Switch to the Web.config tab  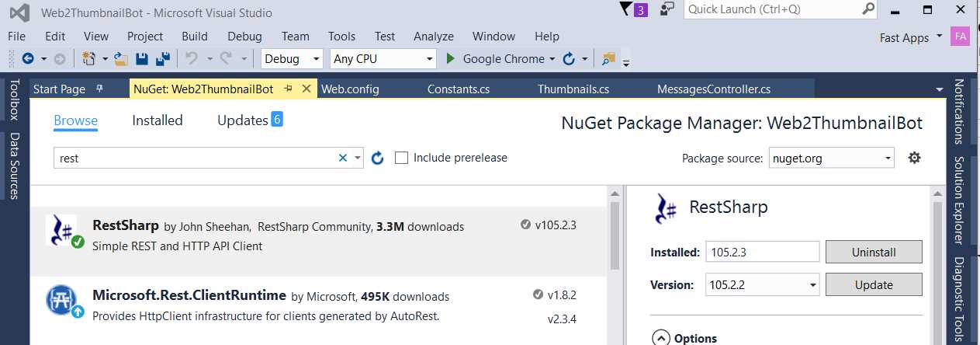pos(350,89)
